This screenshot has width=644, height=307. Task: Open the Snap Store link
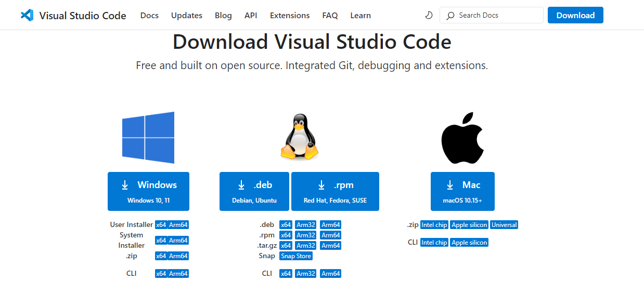[x=296, y=256]
